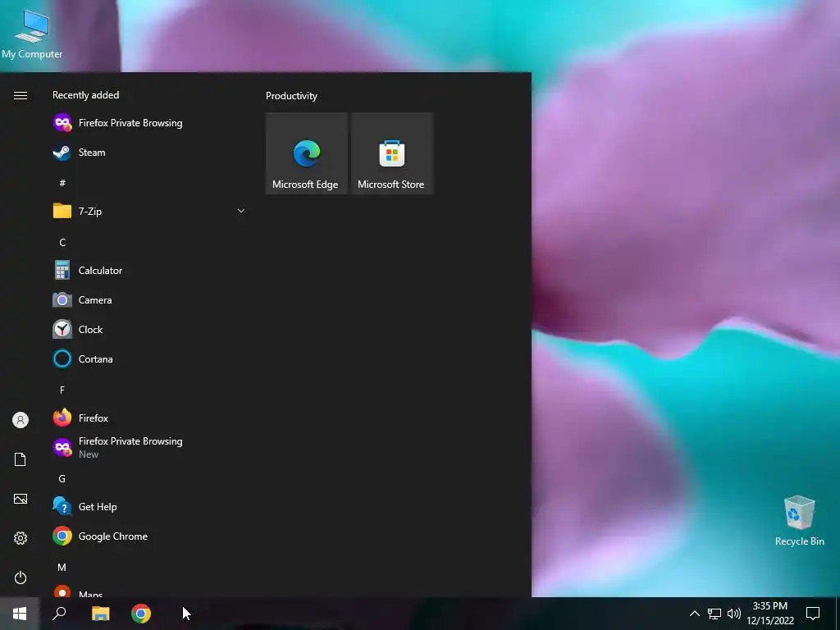The width and height of the screenshot is (840, 630).
Task: Click the Power button in Start
Action: [x=21, y=577]
